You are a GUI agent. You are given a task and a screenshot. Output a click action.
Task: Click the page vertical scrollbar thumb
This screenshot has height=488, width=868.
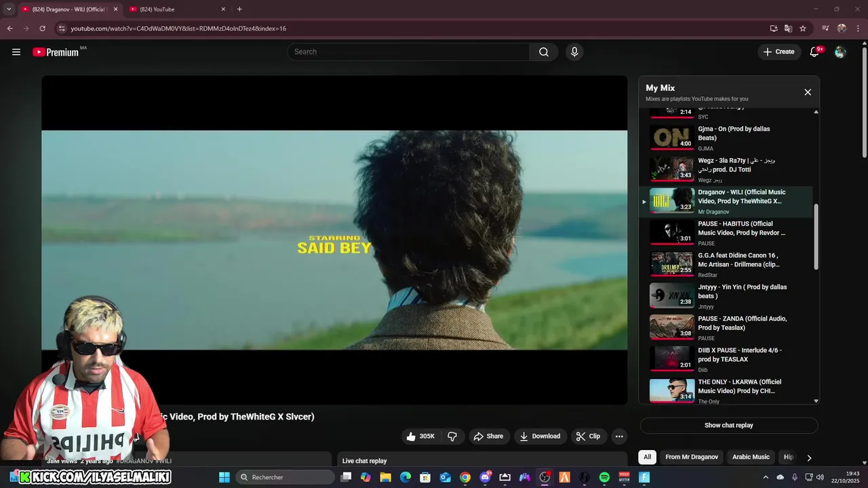coord(864,102)
